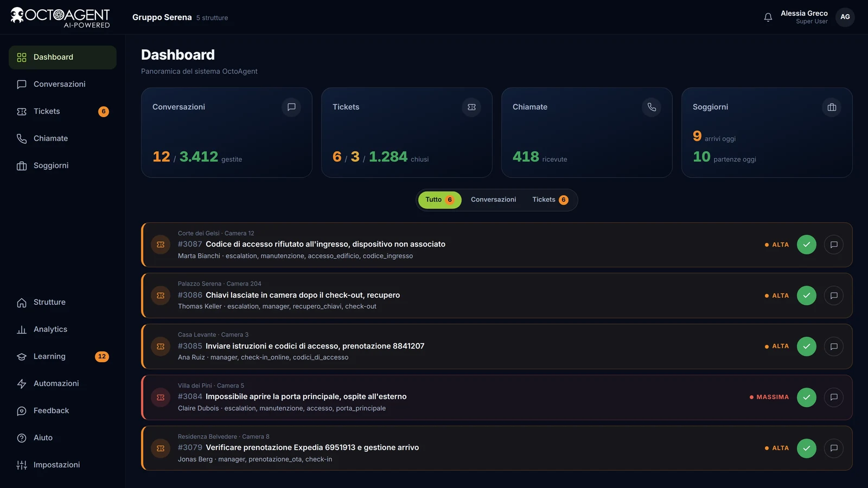Click the ticket icon beside #3084
Screen dimensions: 868x488
[161, 397]
